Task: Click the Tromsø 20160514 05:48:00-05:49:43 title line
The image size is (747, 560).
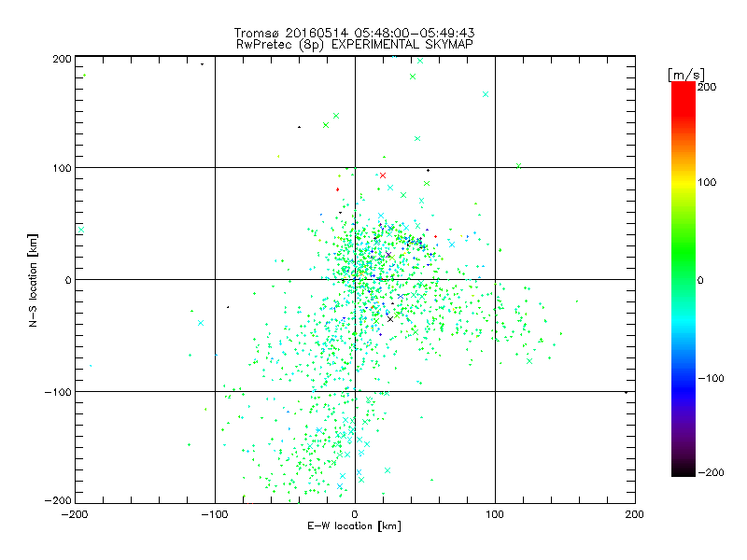Action: [354, 33]
